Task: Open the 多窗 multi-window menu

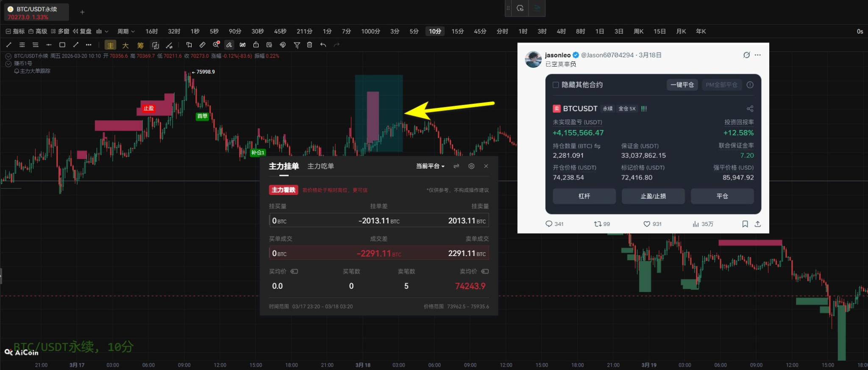Action: 60,31
